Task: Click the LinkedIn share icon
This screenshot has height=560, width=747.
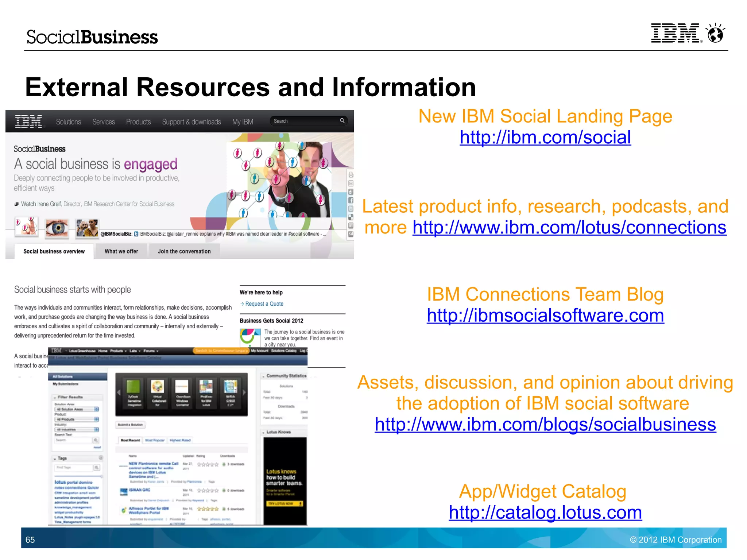Action: pyautogui.click(x=351, y=225)
